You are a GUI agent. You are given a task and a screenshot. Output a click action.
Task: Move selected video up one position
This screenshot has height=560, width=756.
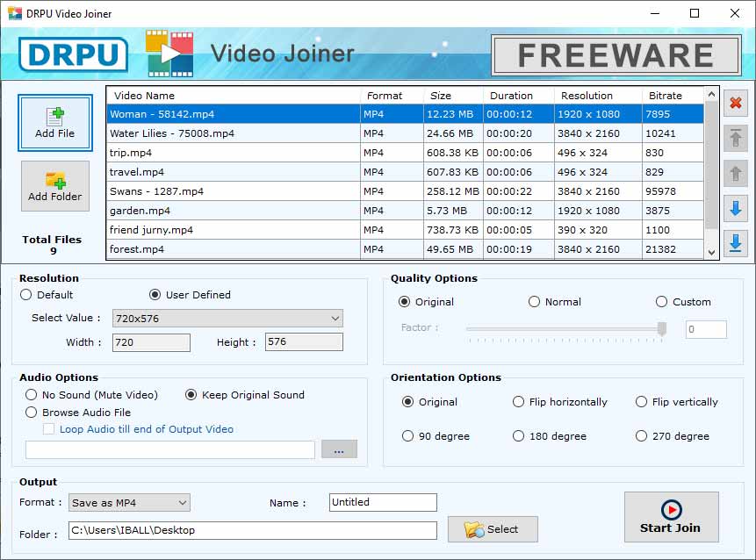tap(735, 173)
